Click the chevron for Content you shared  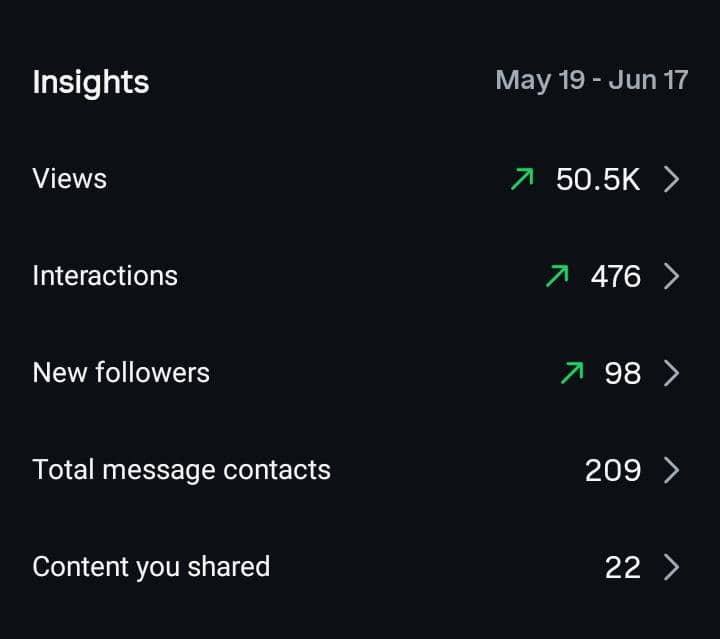(672, 567)
